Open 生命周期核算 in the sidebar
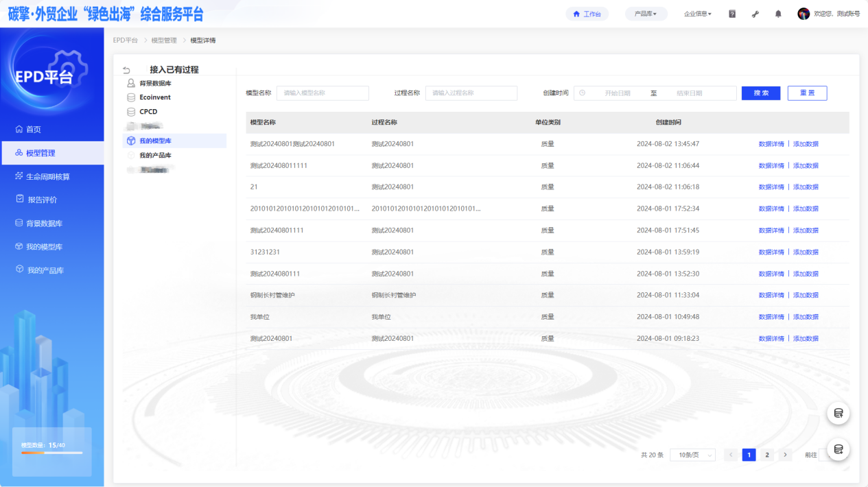Image resolution: width=868 pixels, height=487 pixels. pos(47,176)
